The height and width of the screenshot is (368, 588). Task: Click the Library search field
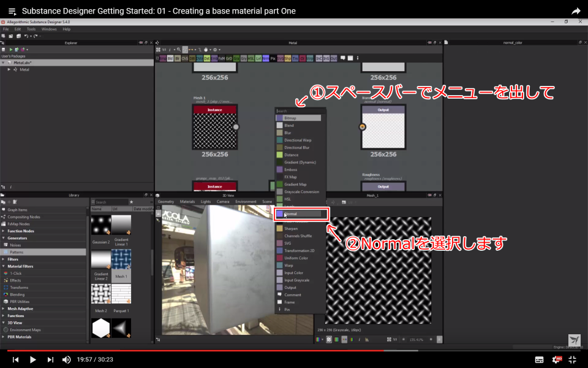click(111, 202)
